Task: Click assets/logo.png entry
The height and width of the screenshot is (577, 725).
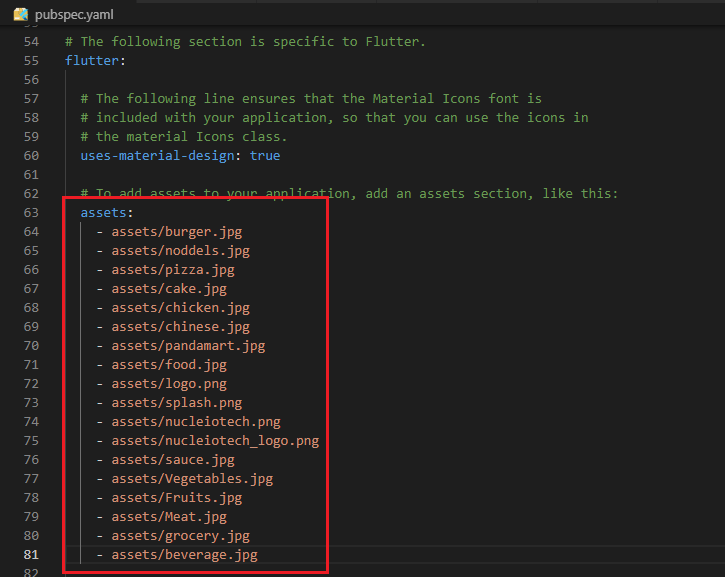Action: pyautogui.click(x=169, y=384)
